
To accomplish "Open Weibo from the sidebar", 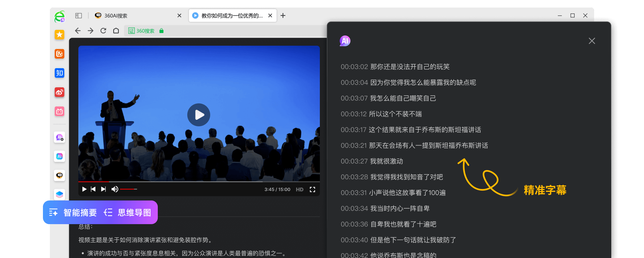I will point(59,92).
